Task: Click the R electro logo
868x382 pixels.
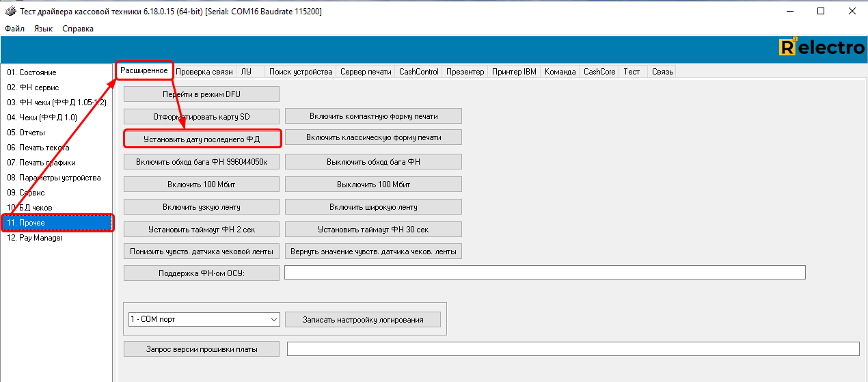Action: pyautogui.click(x=822, y=47)
